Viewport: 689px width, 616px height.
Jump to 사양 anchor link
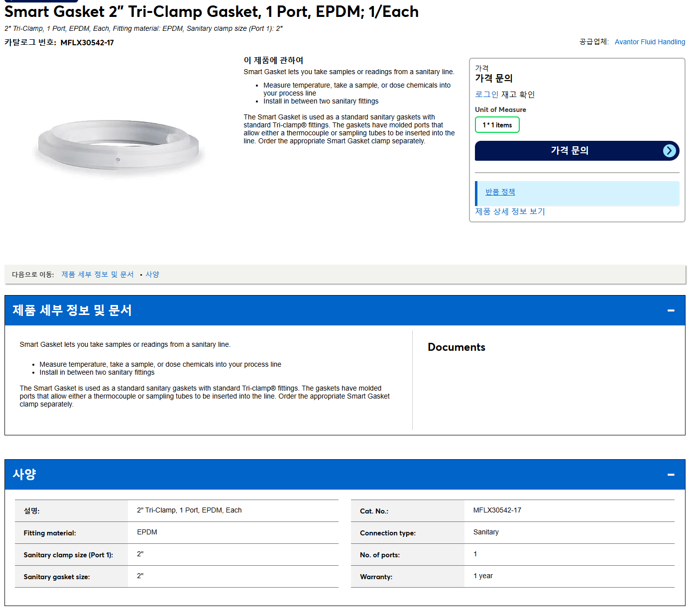point(152,275)
